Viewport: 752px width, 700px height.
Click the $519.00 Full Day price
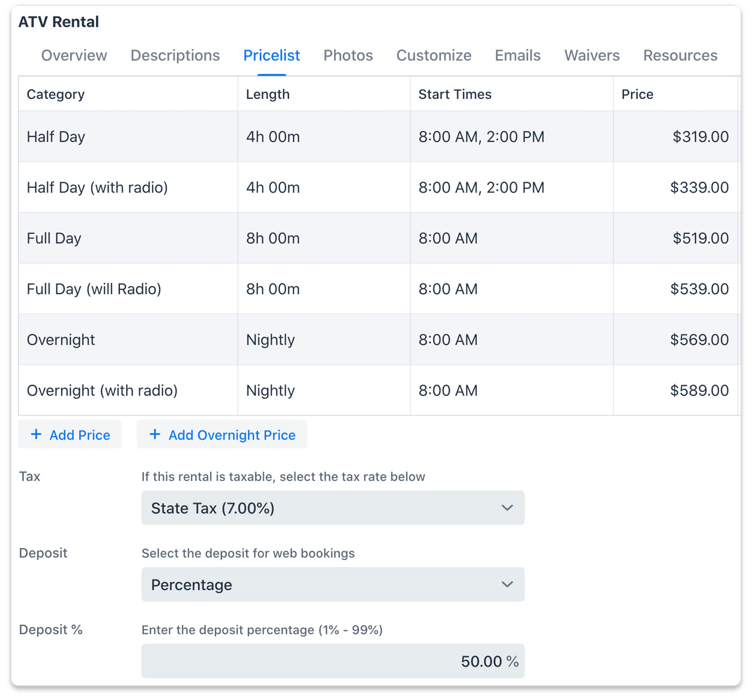(x=700, y=238)
